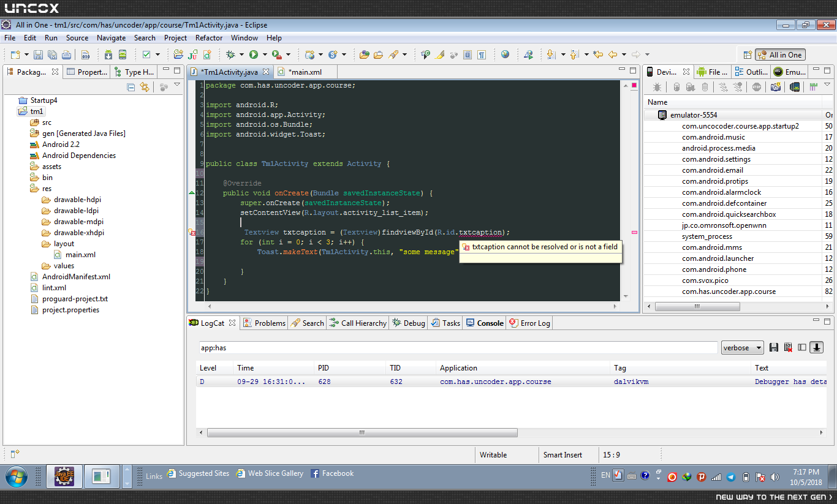The image size is (837, 504).
Task: Open the External Tools dropdown arrow
Action: (288, 55)
